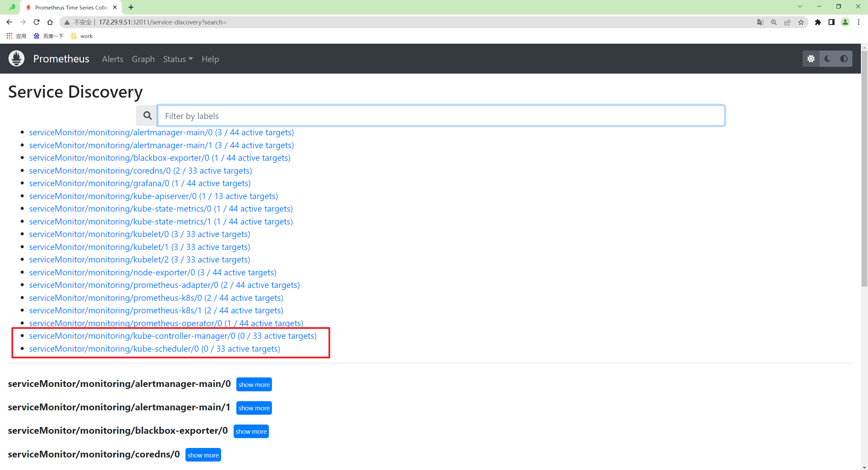Screen dimensions: 868x470
Task: Click the Prometheus brand title
Action: [61, 59]
